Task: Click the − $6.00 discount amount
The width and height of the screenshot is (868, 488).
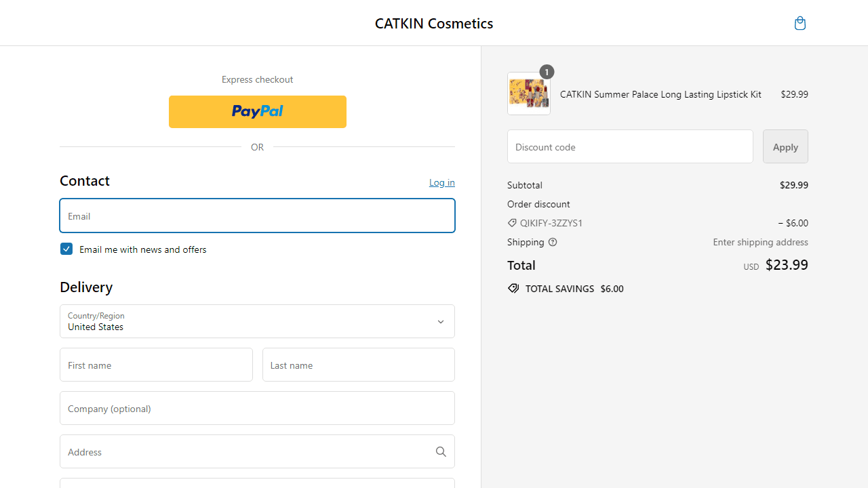Action: coord(793,223)
